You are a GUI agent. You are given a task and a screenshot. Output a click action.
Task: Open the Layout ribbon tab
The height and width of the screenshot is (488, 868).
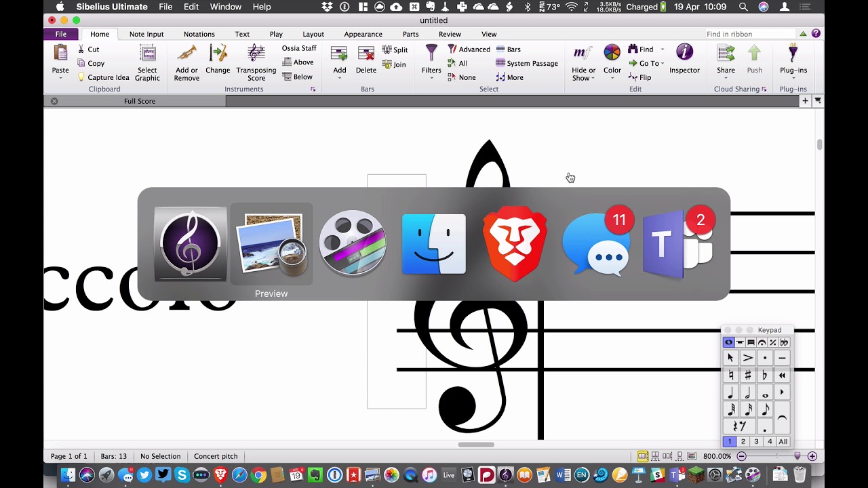tap(313, 34)
